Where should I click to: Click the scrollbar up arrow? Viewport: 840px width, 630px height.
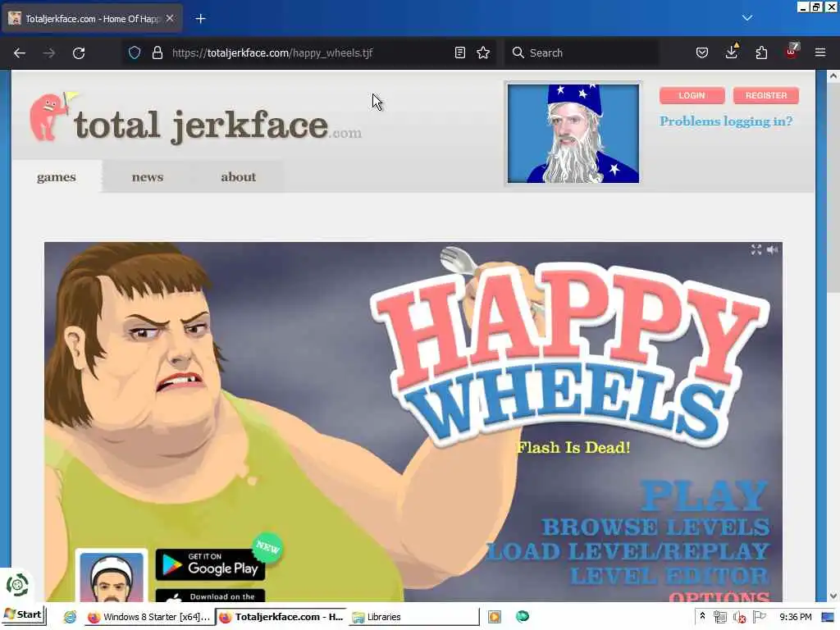point(833,76)
